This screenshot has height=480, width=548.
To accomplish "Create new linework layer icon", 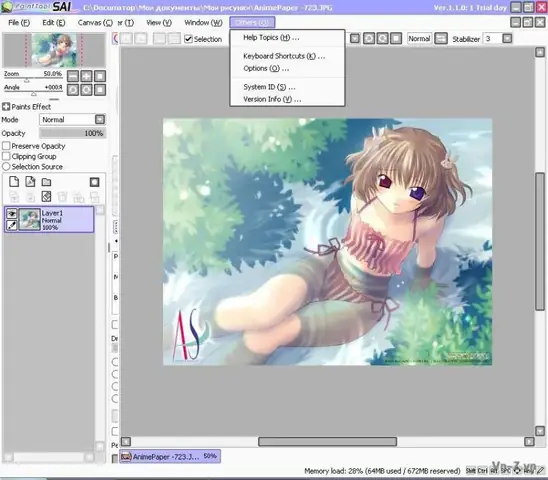I will coord(30,182).
